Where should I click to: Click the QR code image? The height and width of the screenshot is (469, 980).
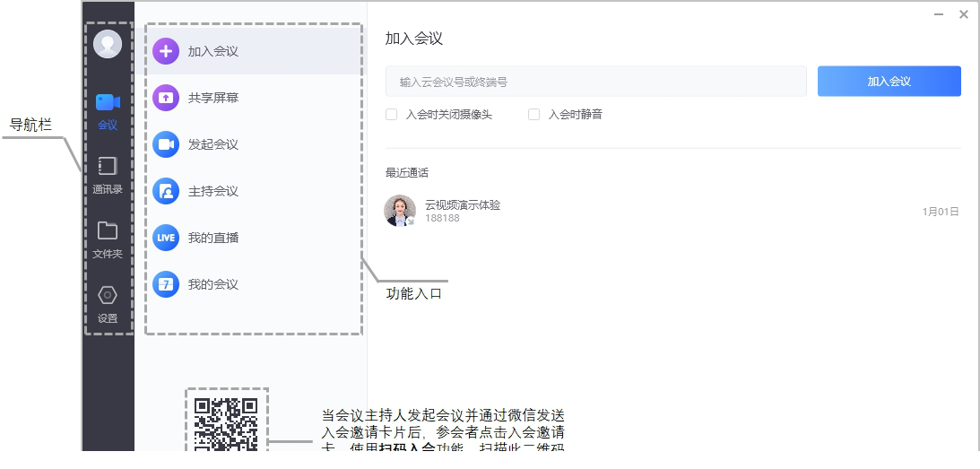226,424
